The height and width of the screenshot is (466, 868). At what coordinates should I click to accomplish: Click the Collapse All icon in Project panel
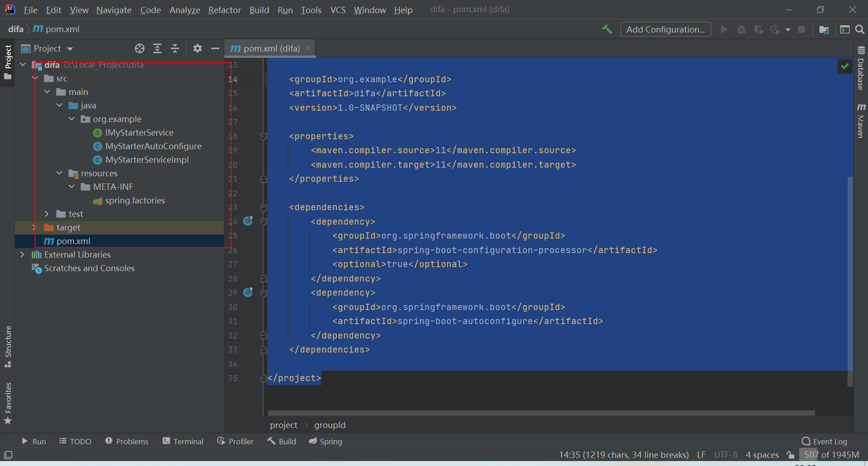[175, 48]
